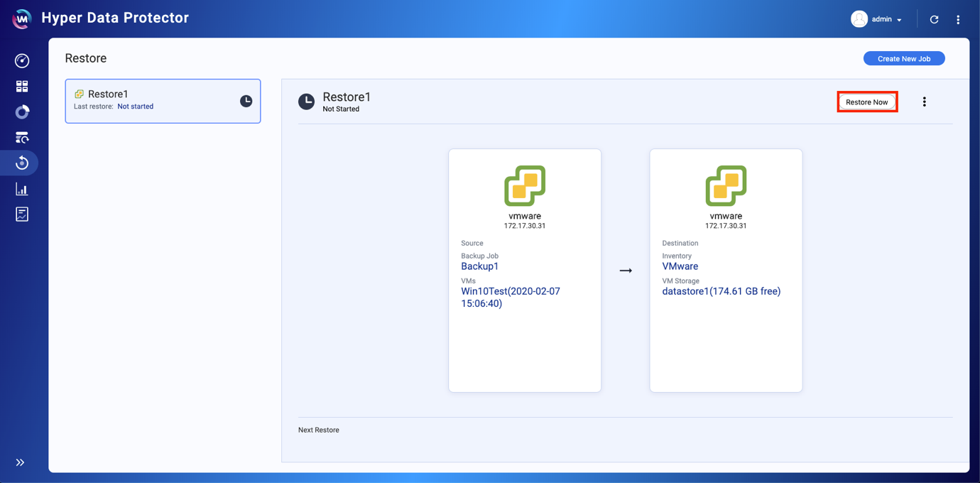Open the Logs checklist icon in sidebar

[22, 214]
